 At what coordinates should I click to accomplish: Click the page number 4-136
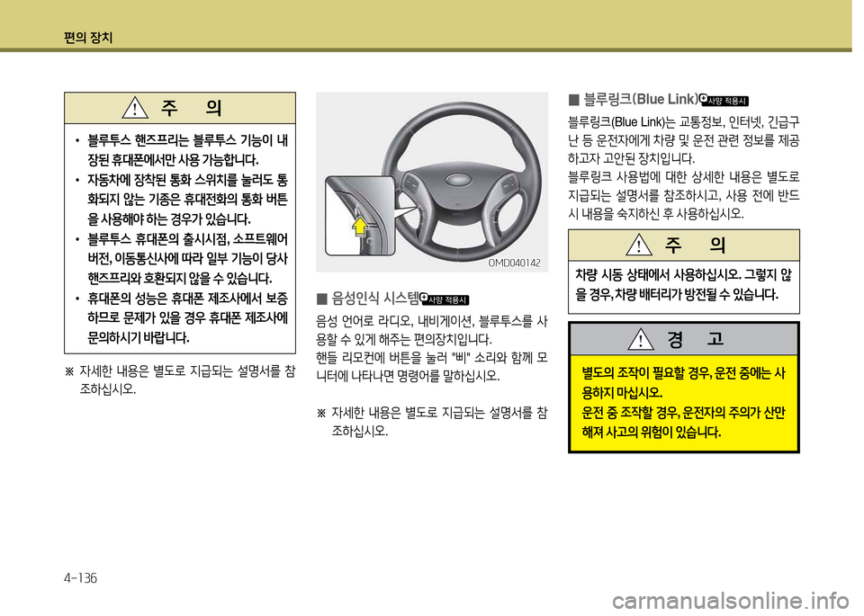click(80, 578)
